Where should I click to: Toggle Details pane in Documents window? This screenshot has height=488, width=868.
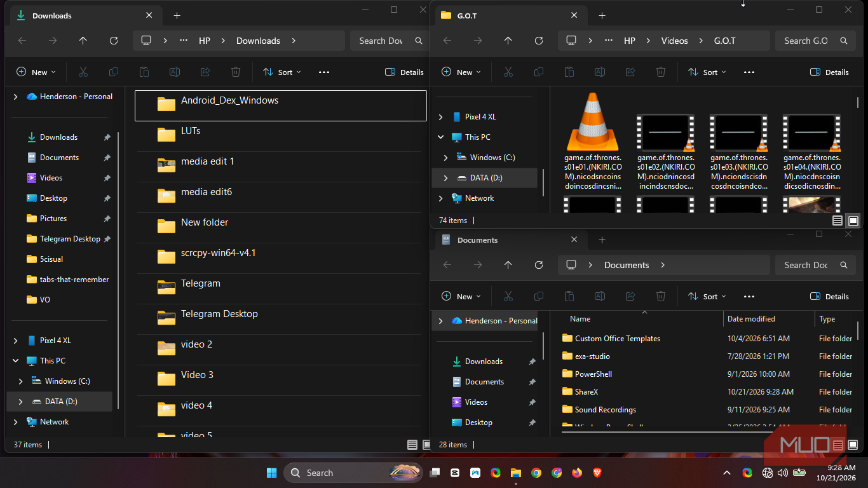[829, 296]
